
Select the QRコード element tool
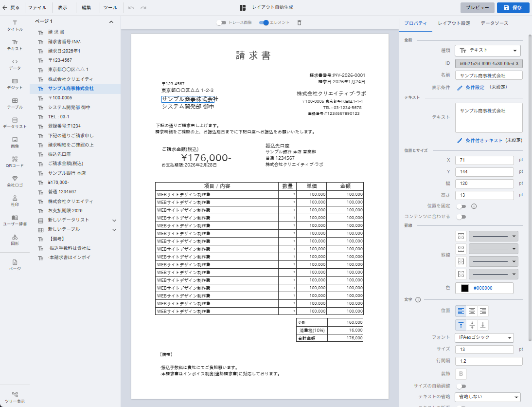(15, 161)
